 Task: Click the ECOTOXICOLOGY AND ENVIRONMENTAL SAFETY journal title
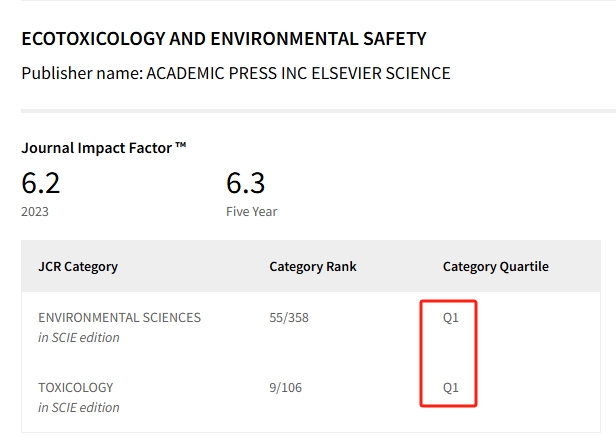(224, 39)
